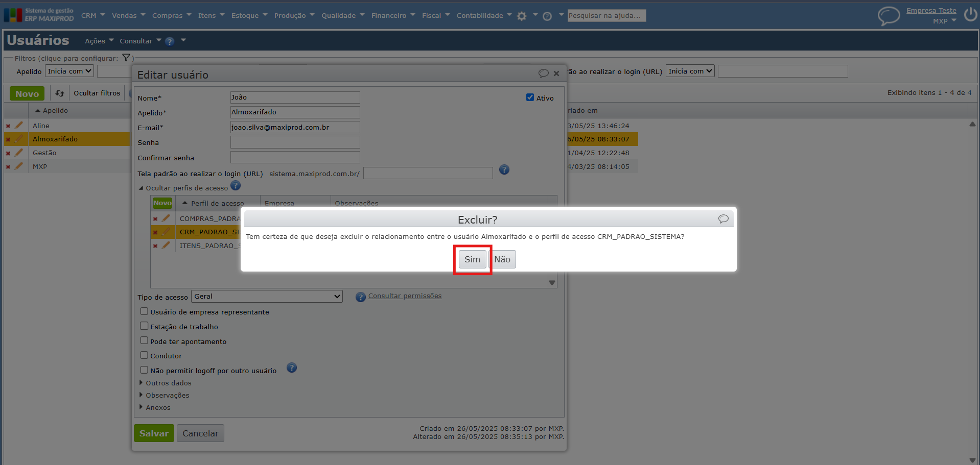
Task: Close the Editar usuário dialog
Action: click(556, 74)
